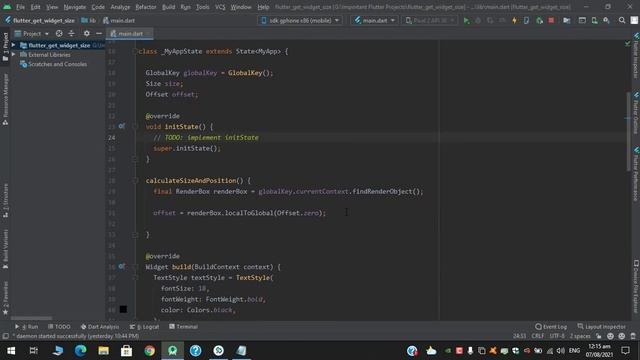Trigger Flutter Hot Reload lightning icon
Image resolution: width=640 pixels, height=360 pixels.
[514, 20]
